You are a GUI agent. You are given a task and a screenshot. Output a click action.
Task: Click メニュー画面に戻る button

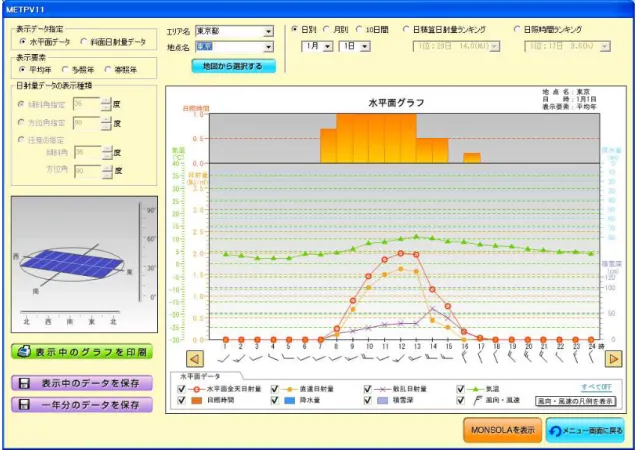tap(586, 430)
